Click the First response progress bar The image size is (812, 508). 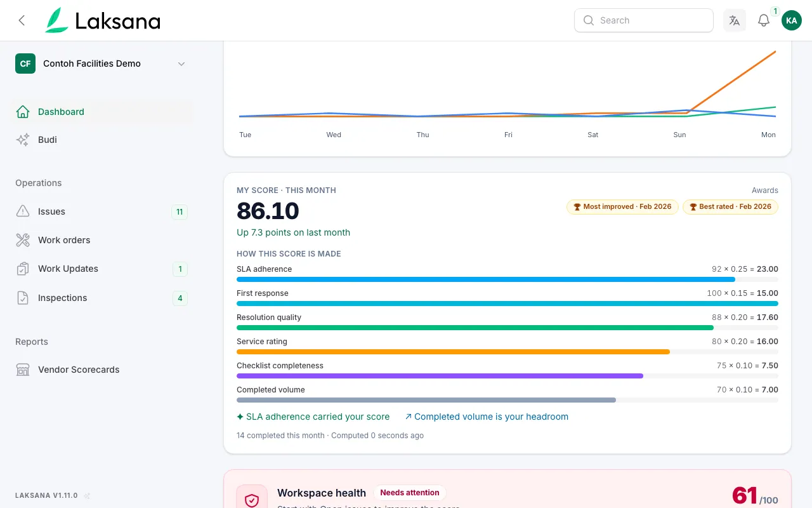507,304
